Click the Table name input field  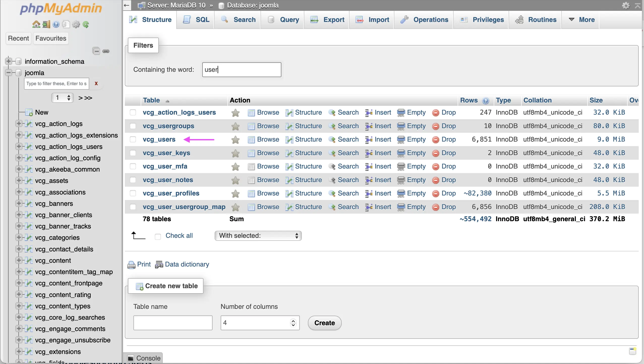point(173,323)
